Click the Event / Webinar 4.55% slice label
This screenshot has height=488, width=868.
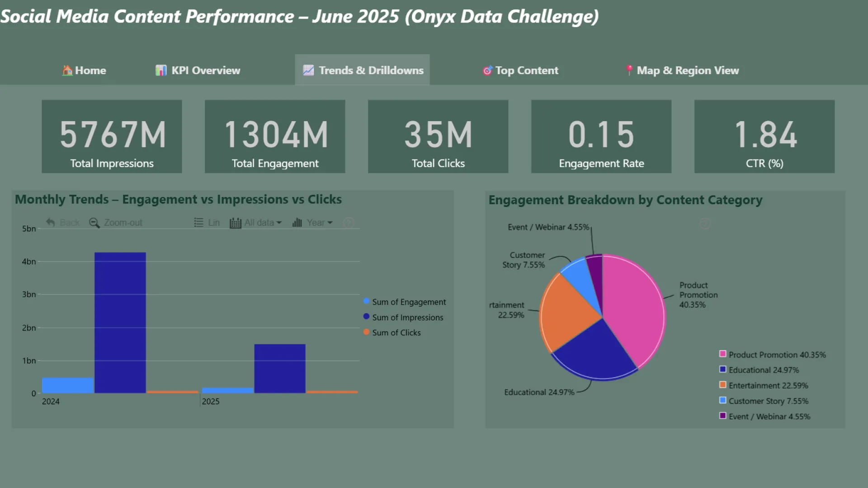pyautogui.click(x=548, y=227)
